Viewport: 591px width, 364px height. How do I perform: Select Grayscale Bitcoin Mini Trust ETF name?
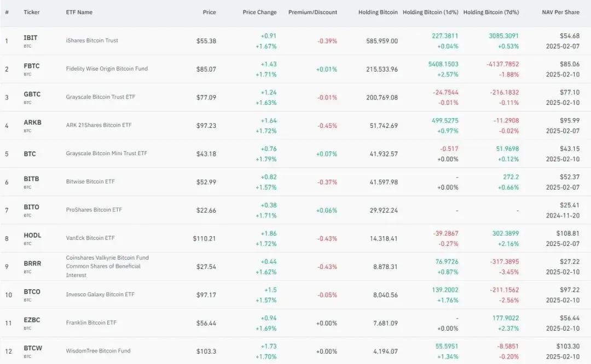pyautogui.click(x=106, y=153)
